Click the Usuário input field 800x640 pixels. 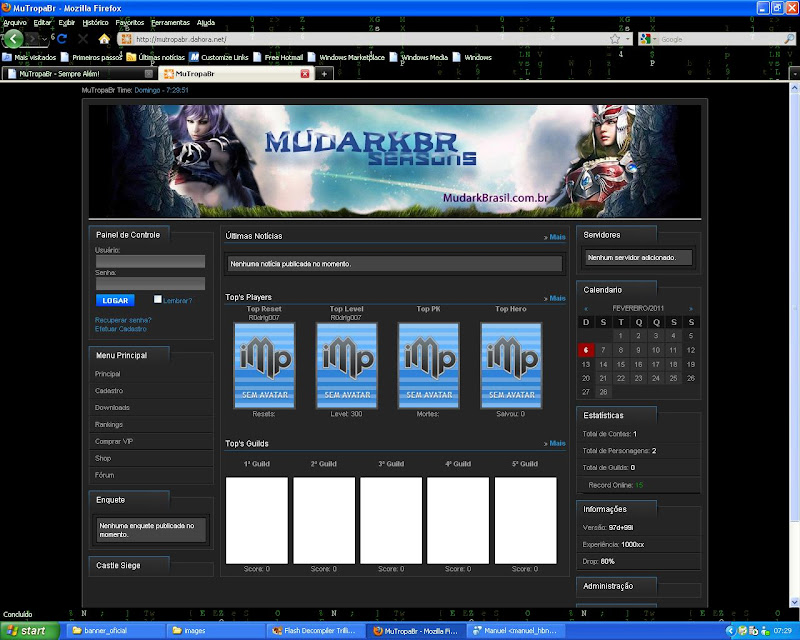[150, 261]
